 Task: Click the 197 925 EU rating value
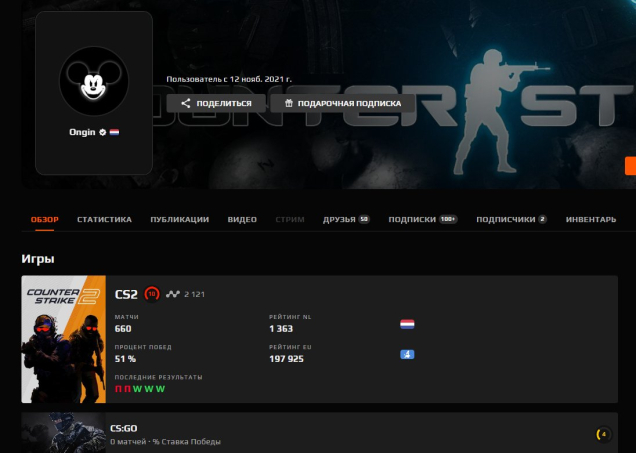(x=286, y=359)
